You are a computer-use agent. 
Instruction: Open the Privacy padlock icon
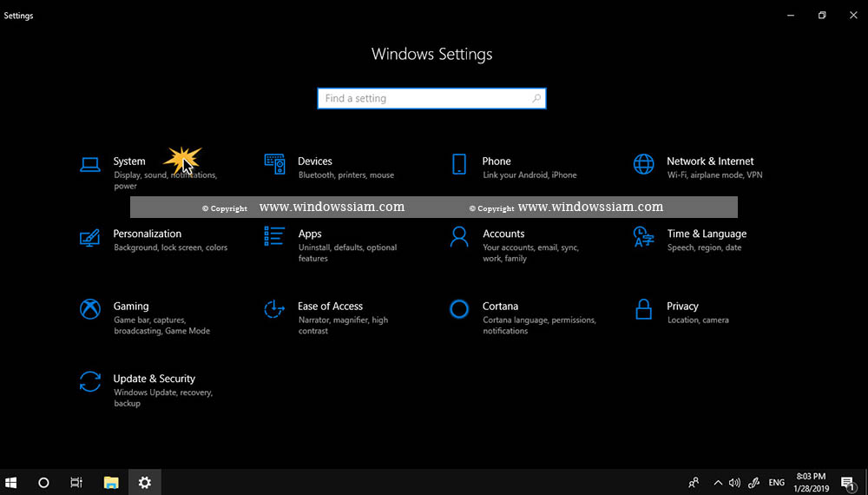pyautogui.click(x=643, y=309)
